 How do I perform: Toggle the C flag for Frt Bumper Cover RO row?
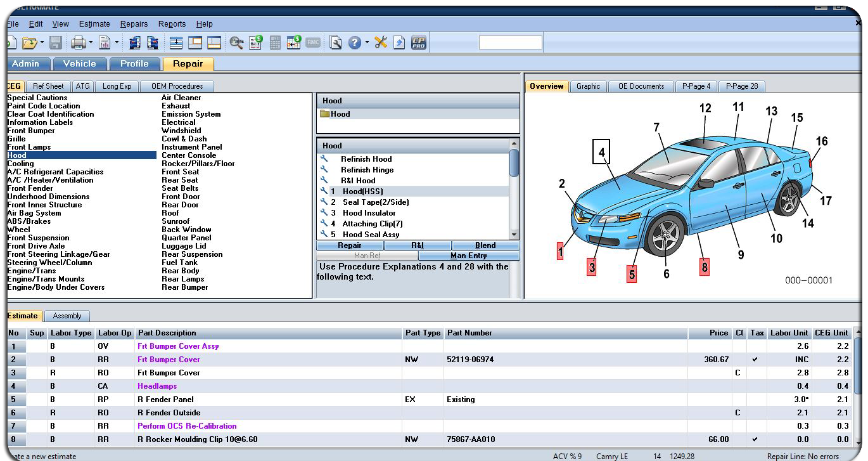(738, 373)
